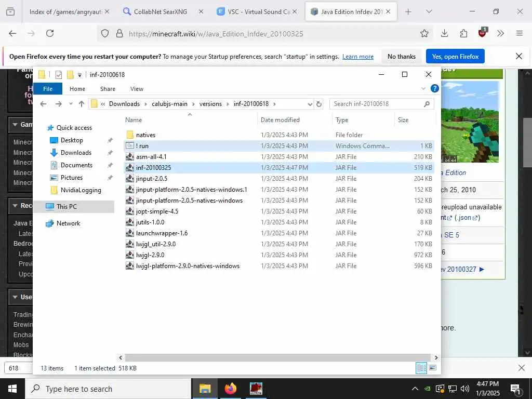Switch to large icons view layout
The image size is (532, 399).
[433, 368]
